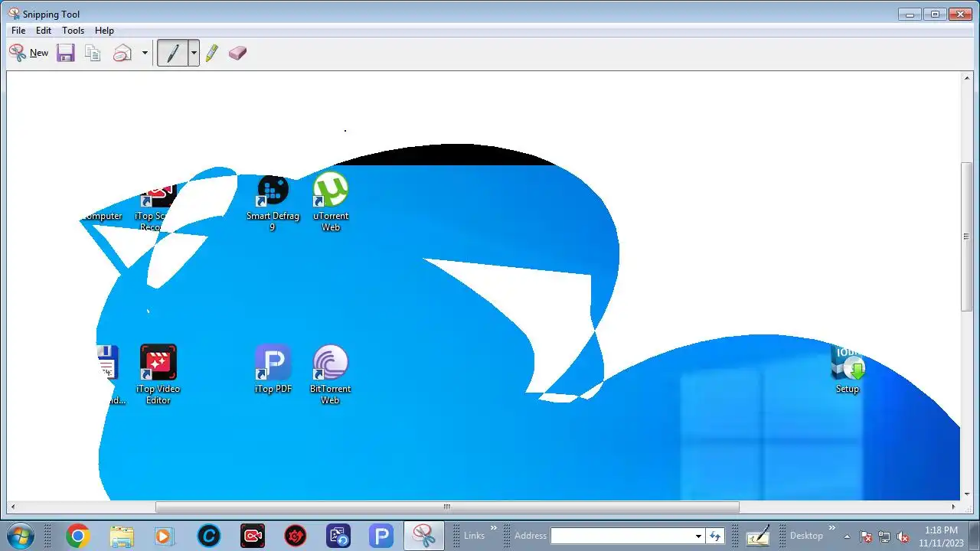Open the Action Center flag icon
The width and height of the screenshot is (980, 551).
pos(866,536)
